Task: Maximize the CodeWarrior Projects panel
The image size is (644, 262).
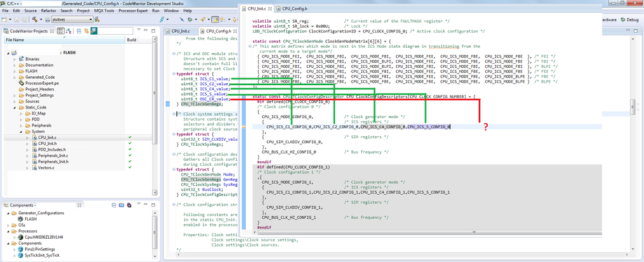Action: [x=153, y=31]
